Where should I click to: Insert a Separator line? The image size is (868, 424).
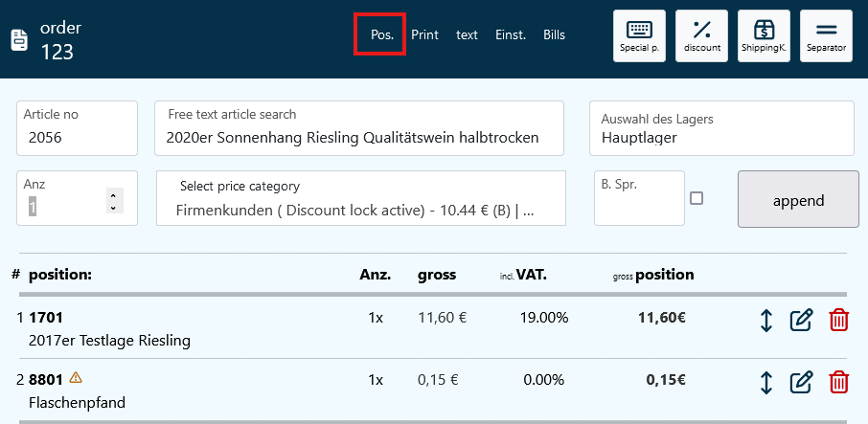826,36
